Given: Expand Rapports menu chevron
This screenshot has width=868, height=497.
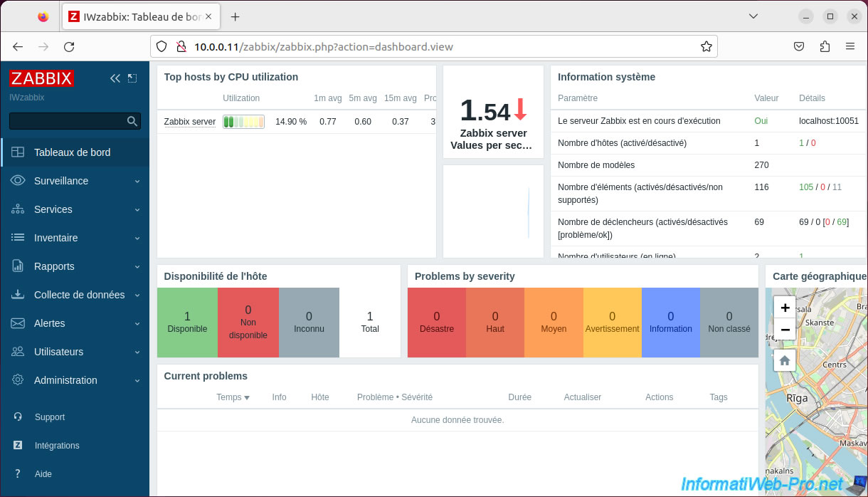Looking at the screenshot, I should click(x=137, y=267).
